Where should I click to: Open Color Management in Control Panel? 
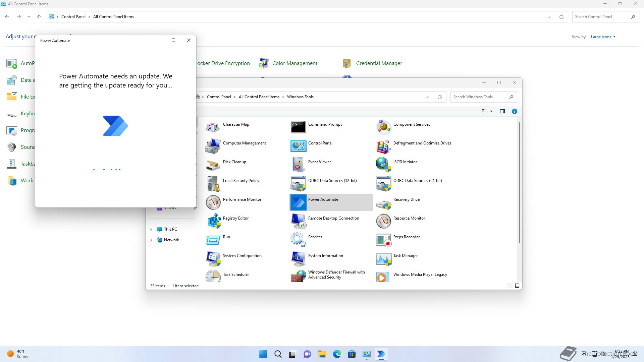pos(294,63)
